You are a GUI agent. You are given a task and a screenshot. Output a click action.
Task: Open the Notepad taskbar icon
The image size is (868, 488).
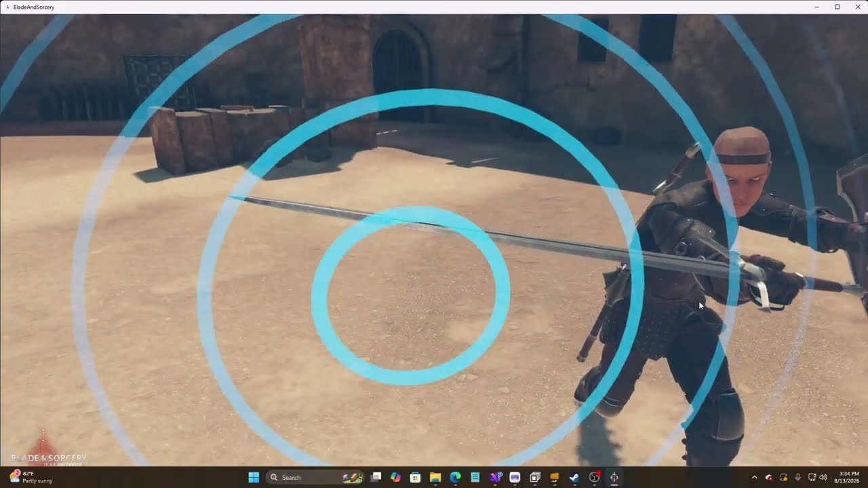tap(475, 477)
